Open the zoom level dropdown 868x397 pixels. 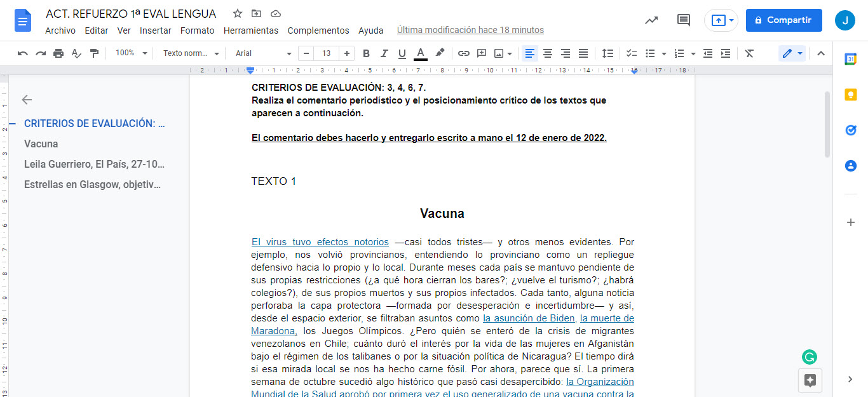[x=129, y=53]
